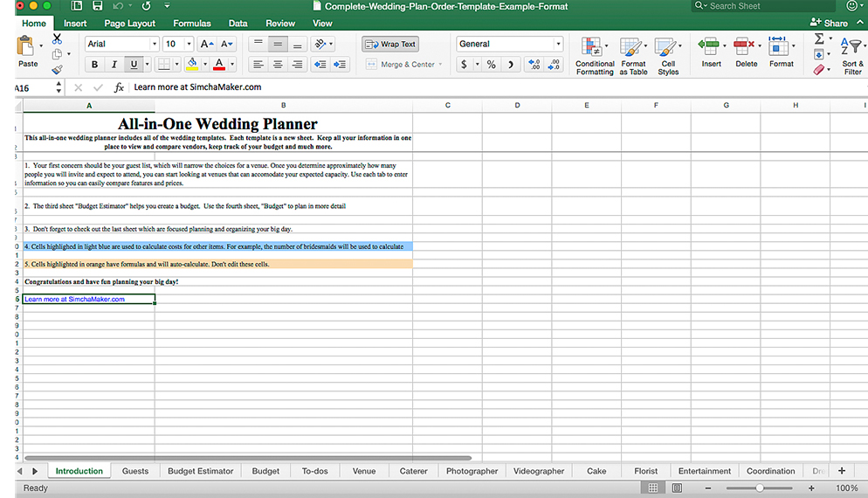This screenshot has width=868, height=498.
Task: Click the Share button
Action: tap(829, 23)
